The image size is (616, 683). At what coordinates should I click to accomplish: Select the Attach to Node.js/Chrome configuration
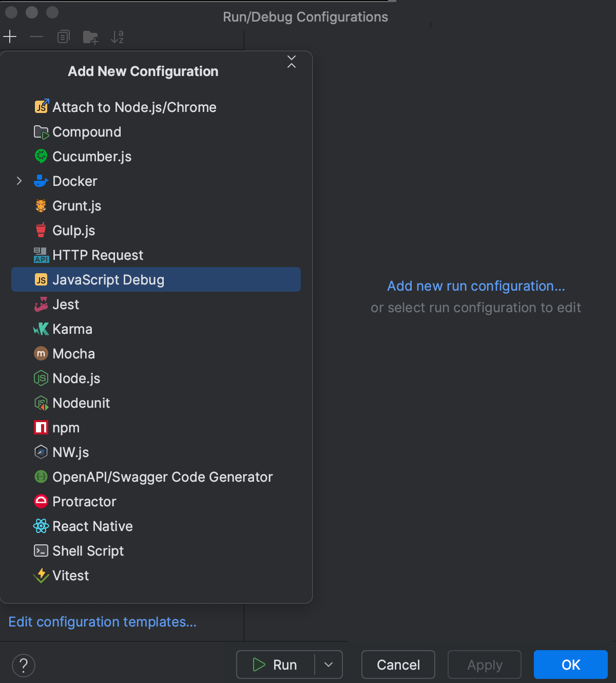[x=134, y=107]
